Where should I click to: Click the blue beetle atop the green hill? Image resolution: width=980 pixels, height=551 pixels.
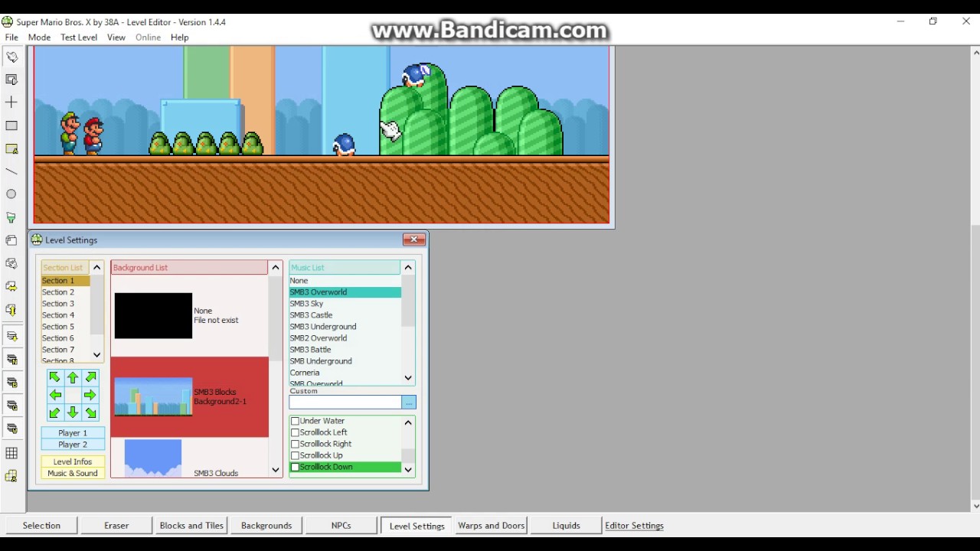(416, 74)
